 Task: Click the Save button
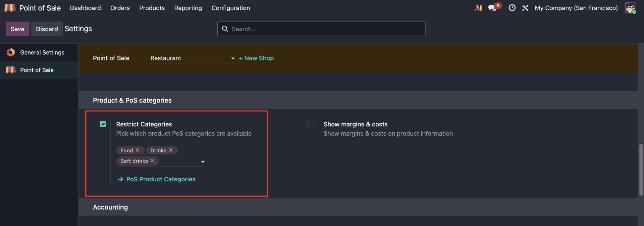[17, 29]
